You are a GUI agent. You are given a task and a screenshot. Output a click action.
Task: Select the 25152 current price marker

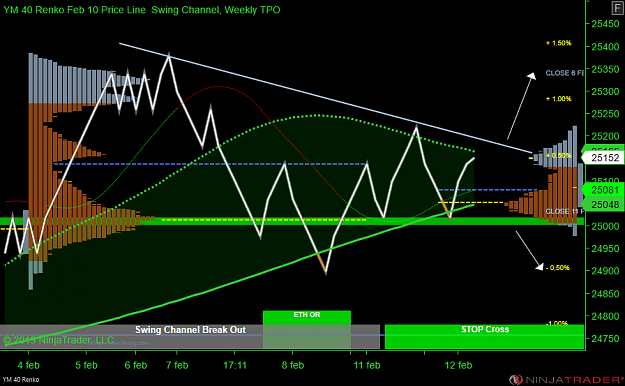604,158
